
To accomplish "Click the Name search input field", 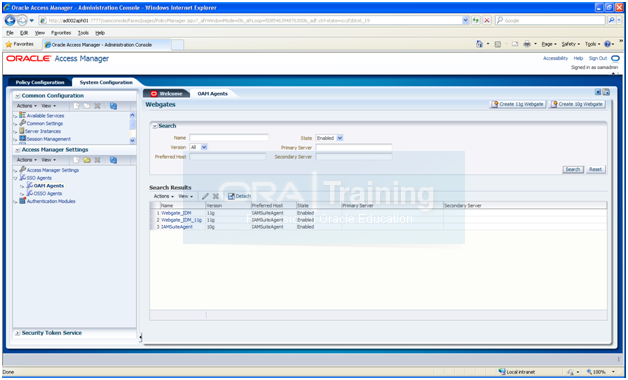I will pos(229,138).
